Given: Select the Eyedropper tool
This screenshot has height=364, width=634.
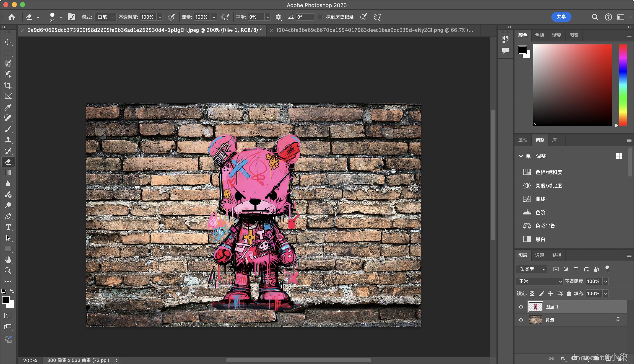Looking at the screenshot, I should tap(8, 107).
